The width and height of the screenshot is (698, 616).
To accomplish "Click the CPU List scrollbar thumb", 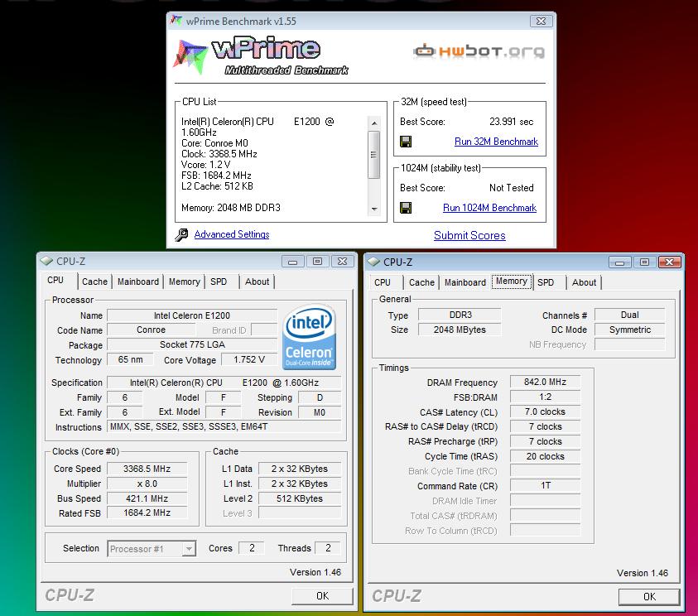I will click(374, 155).
